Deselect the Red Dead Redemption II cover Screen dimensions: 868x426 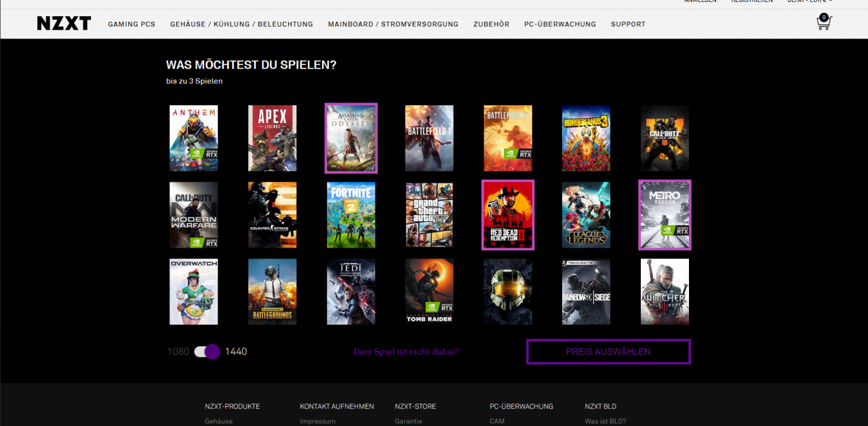508,215
